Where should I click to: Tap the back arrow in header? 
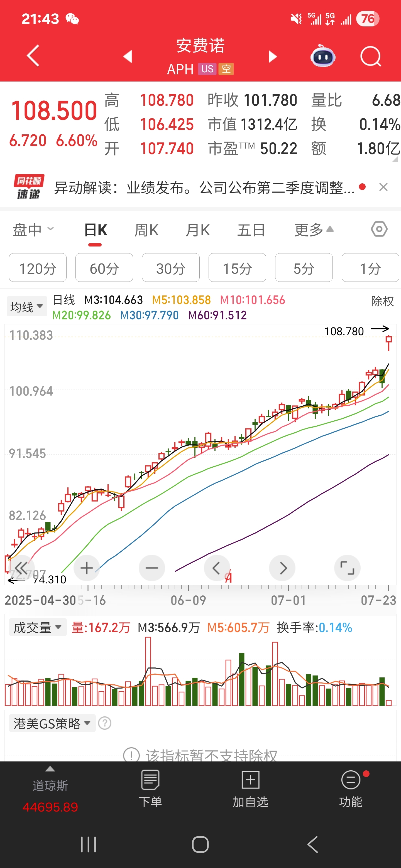point(33,56)
